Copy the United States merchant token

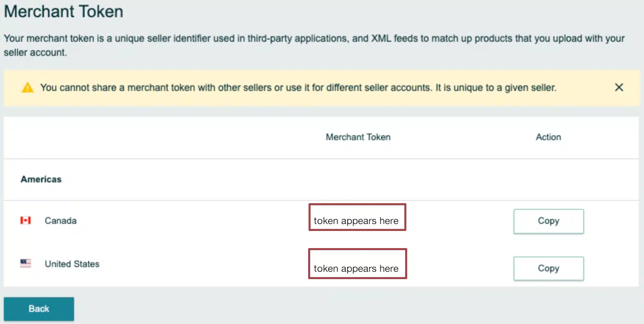click(x=548, y=269)
